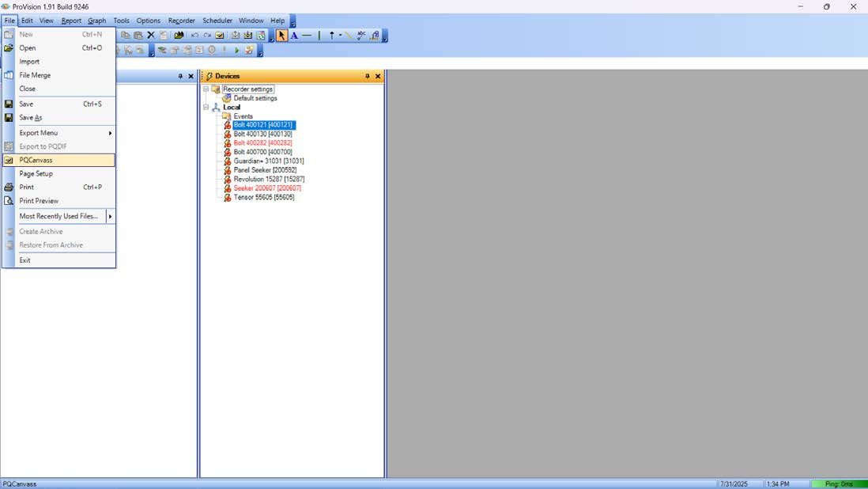Viewport: 868px width, 489px height.
Task: Select the vertical green line marker tool
Action: tap(319, 36)
